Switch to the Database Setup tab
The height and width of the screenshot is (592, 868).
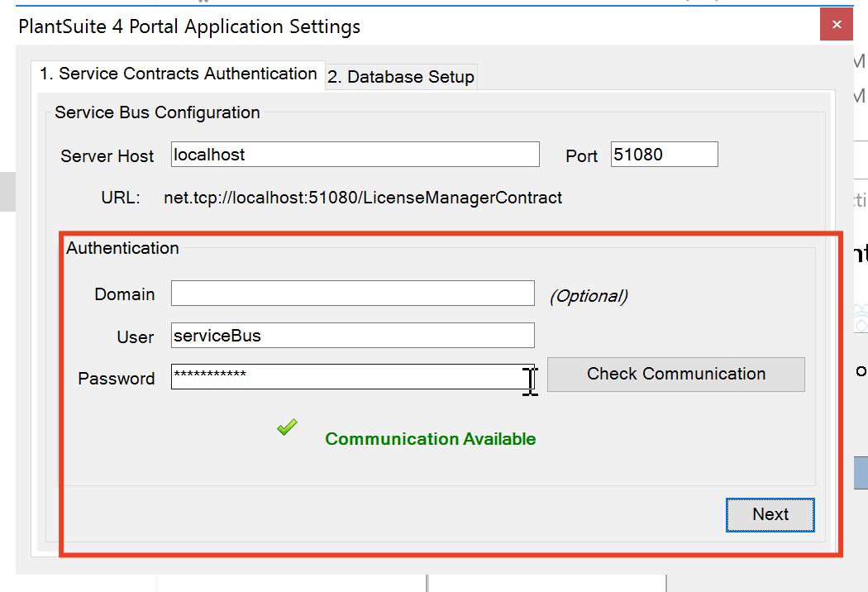(x=401, y=76)
